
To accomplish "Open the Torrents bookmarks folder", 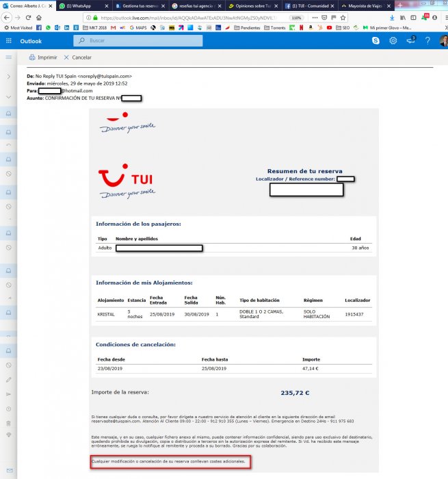I will pos(274,28).
